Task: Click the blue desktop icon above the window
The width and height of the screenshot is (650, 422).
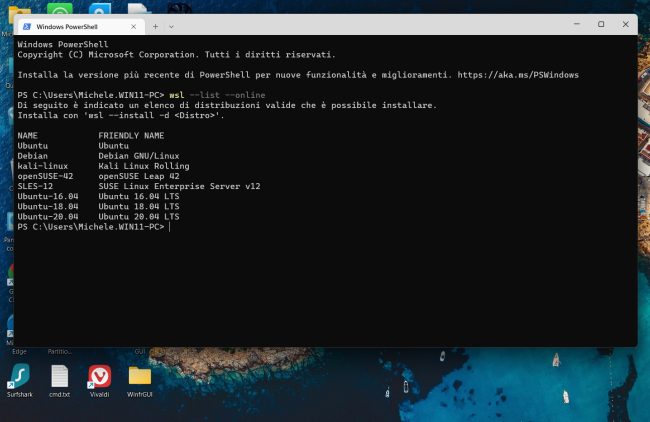Action: [x=99, y=9]
